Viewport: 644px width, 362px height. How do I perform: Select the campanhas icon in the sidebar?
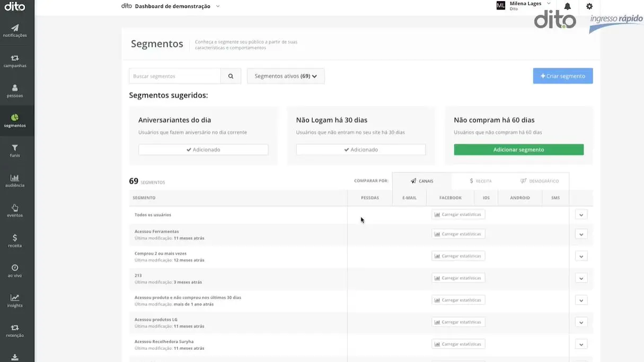(x=15, y=59)
